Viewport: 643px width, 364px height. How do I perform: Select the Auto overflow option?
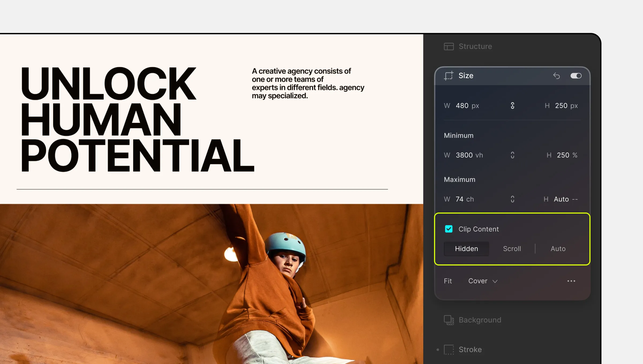(x=557, y=248)
